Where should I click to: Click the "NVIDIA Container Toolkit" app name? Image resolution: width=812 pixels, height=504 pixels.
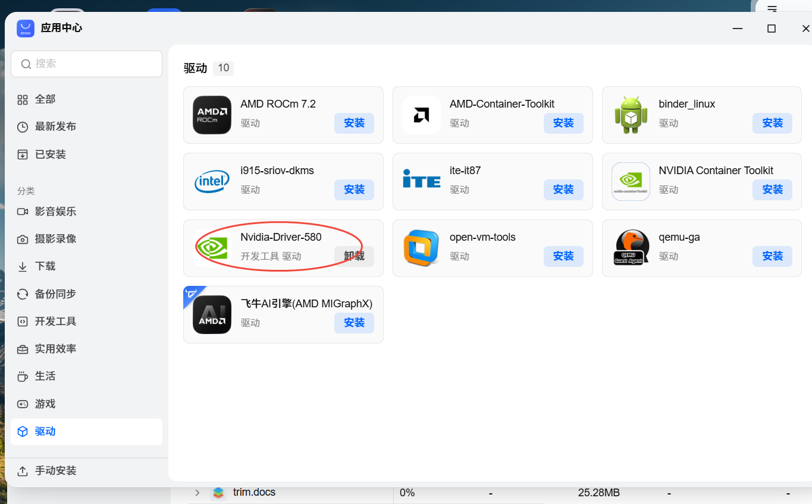coord(716,171)
